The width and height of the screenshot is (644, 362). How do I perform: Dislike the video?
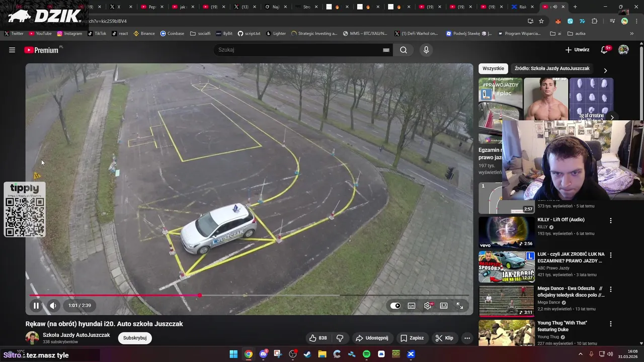pos(340,338)
